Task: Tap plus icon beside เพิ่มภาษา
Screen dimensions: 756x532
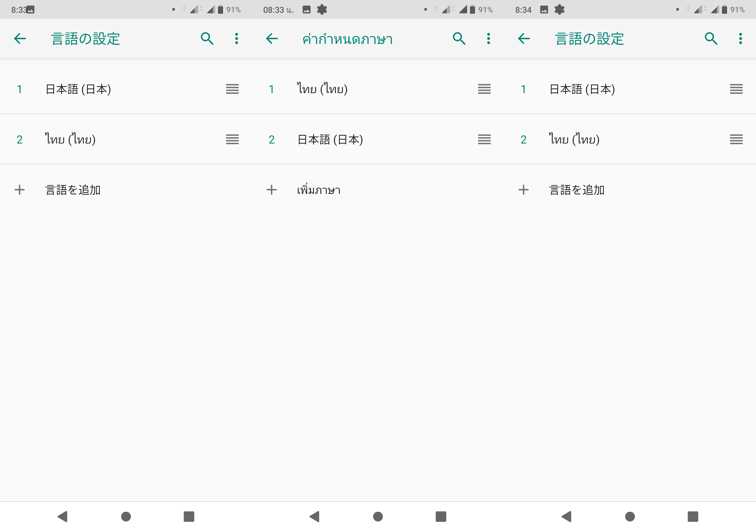Action: click(x=272, y=190)
